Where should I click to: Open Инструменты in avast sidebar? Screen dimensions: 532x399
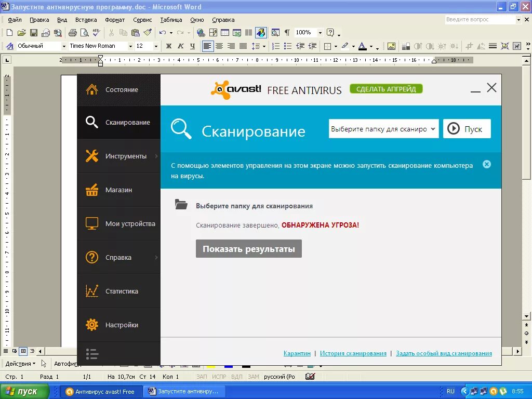point(119,156)
